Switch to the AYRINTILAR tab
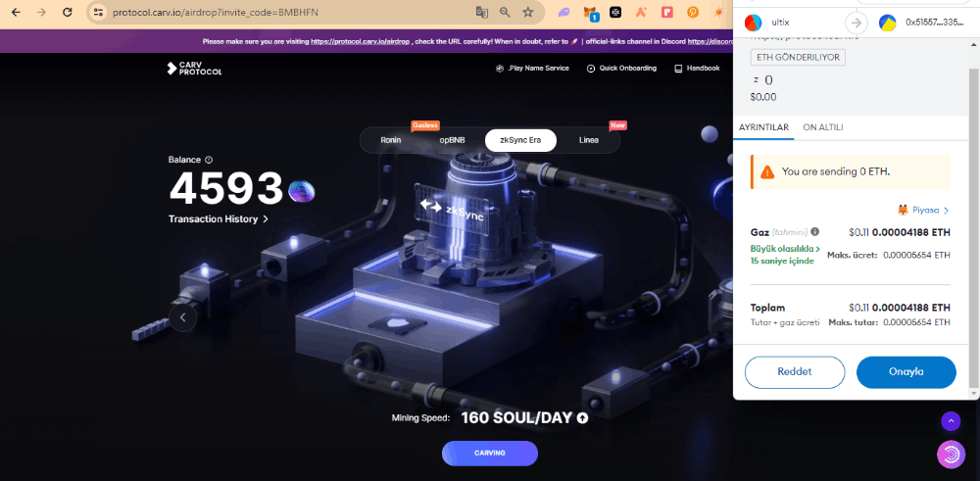The width and height of the screenshot is (980, 481). point(763,127)
